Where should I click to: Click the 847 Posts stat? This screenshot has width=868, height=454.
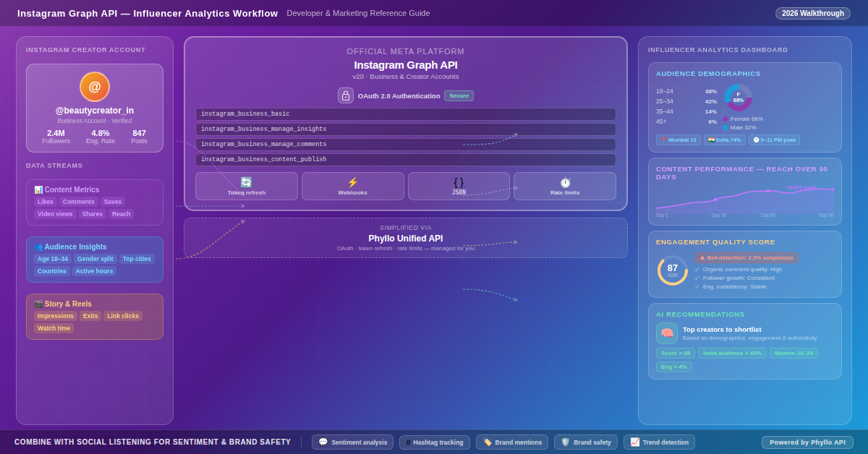click(140, 137)
